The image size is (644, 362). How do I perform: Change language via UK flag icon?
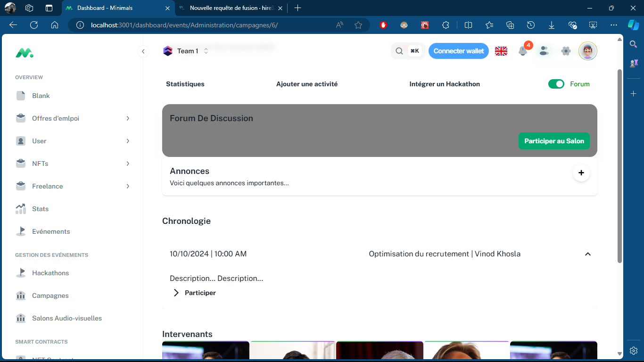[501, 51]
